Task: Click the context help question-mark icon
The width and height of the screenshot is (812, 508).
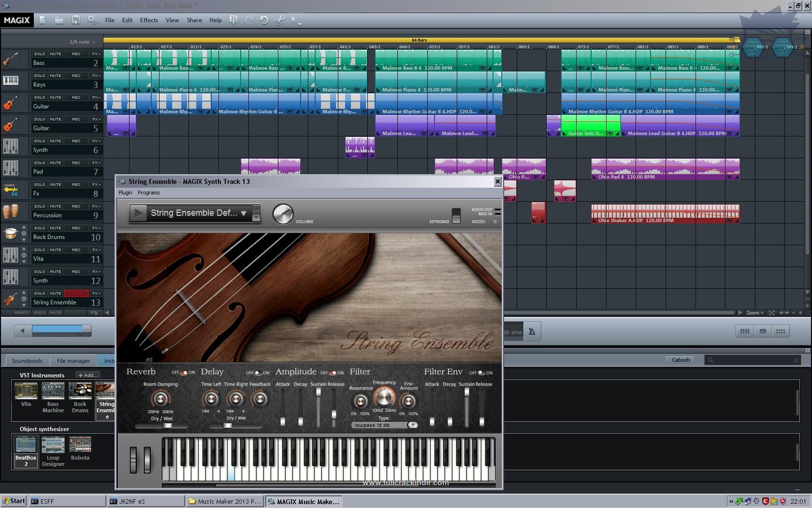Action: (x=233, y=20)
